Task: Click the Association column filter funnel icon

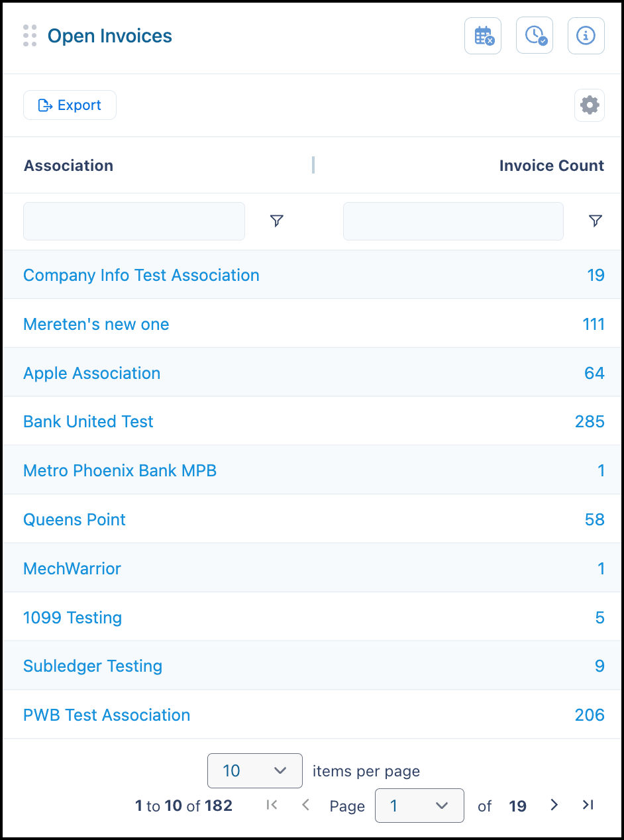Action: 277,221
